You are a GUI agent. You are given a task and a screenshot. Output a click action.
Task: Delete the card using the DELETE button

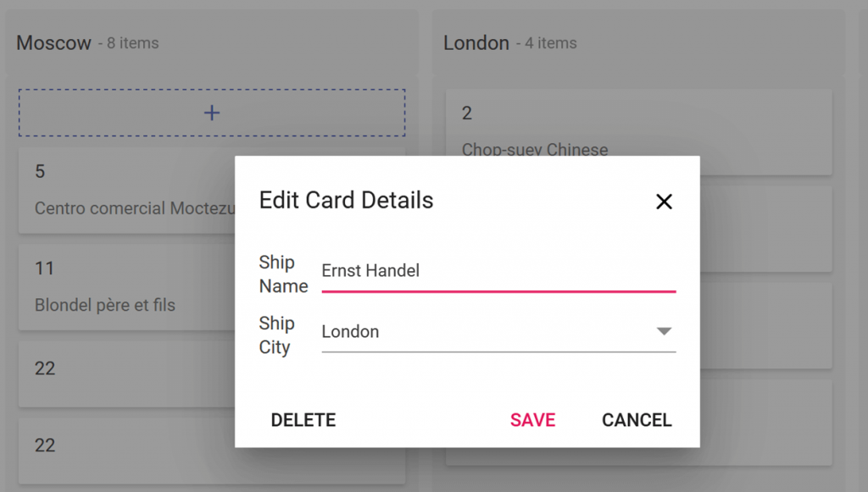click(303, 419)
